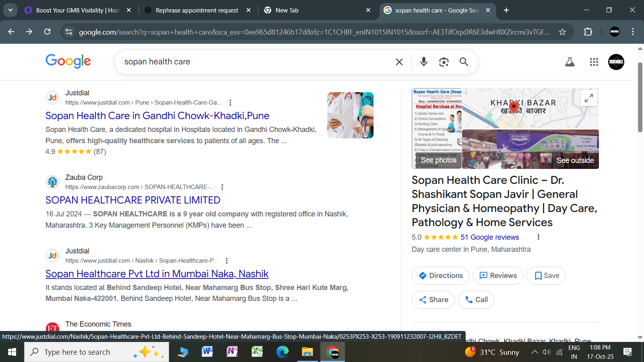644x362 pixels.
Task: Open Search Labs flask icon
Action: [x=570, y=62]
